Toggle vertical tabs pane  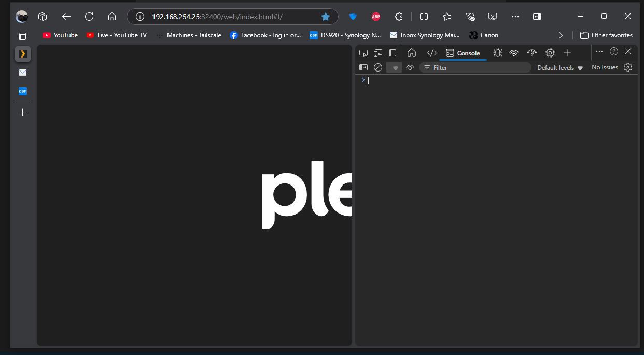pyautogui.click(x=22, y=36)
